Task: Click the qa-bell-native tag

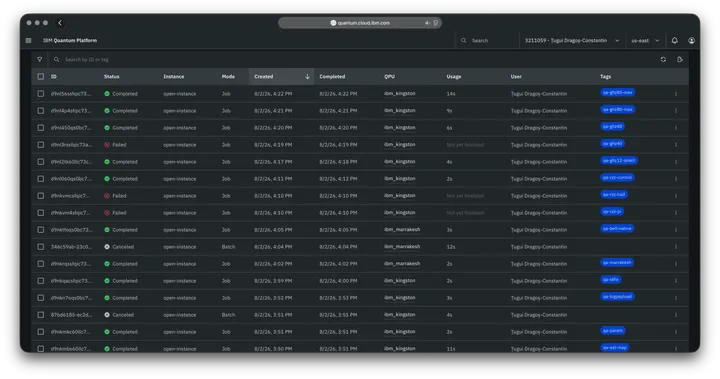Action: (617, 228)
